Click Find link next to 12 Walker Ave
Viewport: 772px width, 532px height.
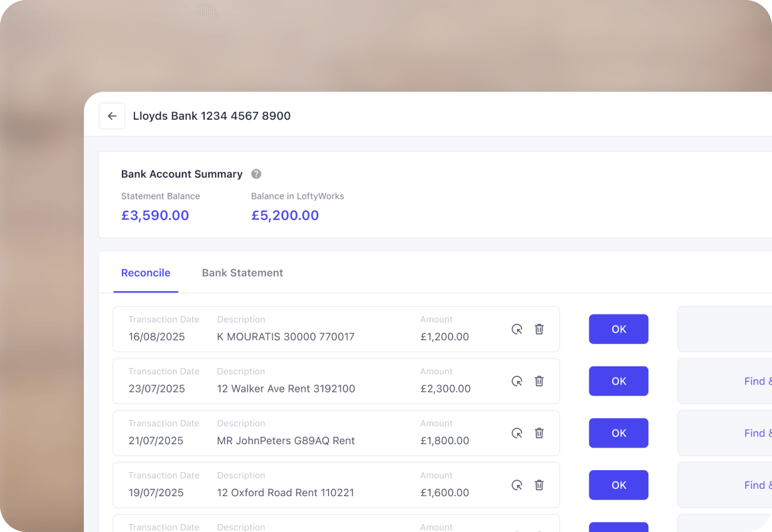click(x=757, y=381)
